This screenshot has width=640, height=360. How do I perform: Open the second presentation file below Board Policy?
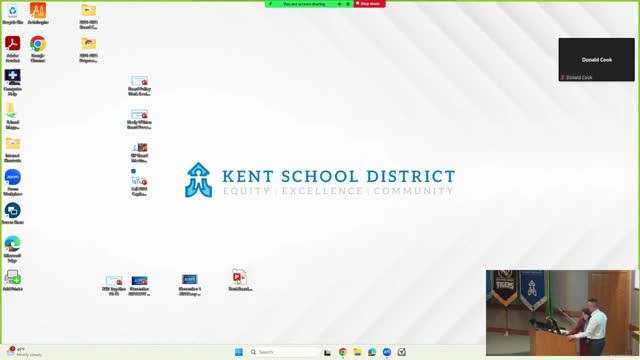[139, 119]
